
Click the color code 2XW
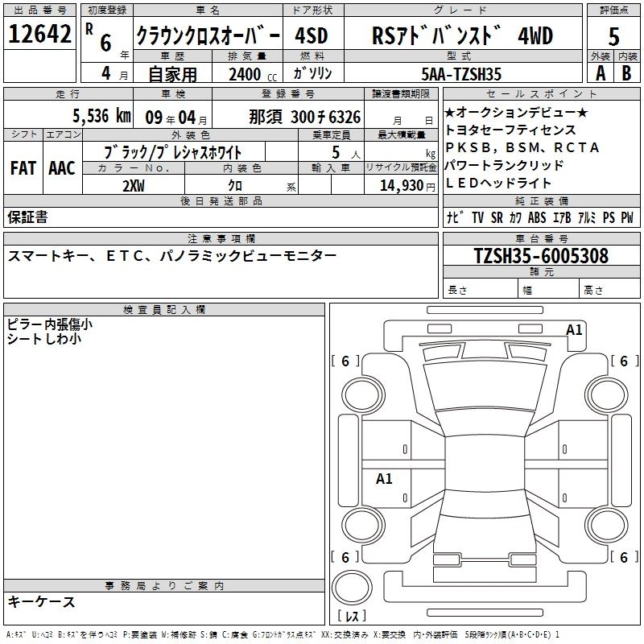tap(134, 186)
